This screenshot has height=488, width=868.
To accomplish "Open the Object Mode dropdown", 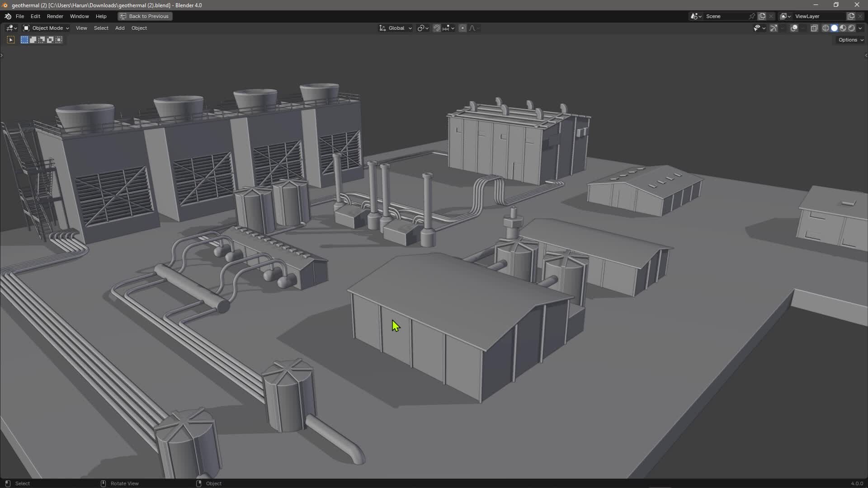I will point(45,28).
